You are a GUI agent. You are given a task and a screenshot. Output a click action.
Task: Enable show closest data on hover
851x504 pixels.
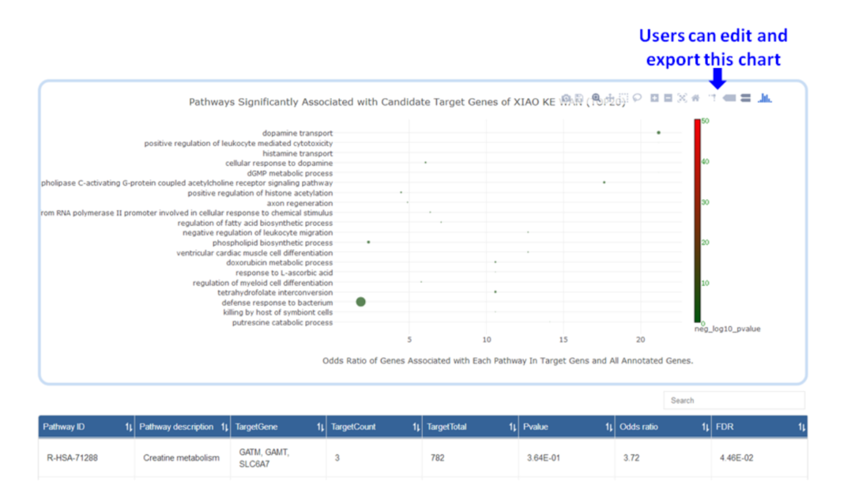click(x=729, y=98)
